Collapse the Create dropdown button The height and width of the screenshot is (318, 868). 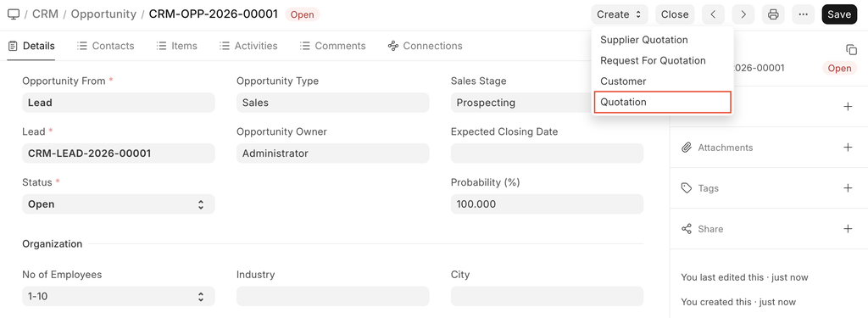[620, 14]
